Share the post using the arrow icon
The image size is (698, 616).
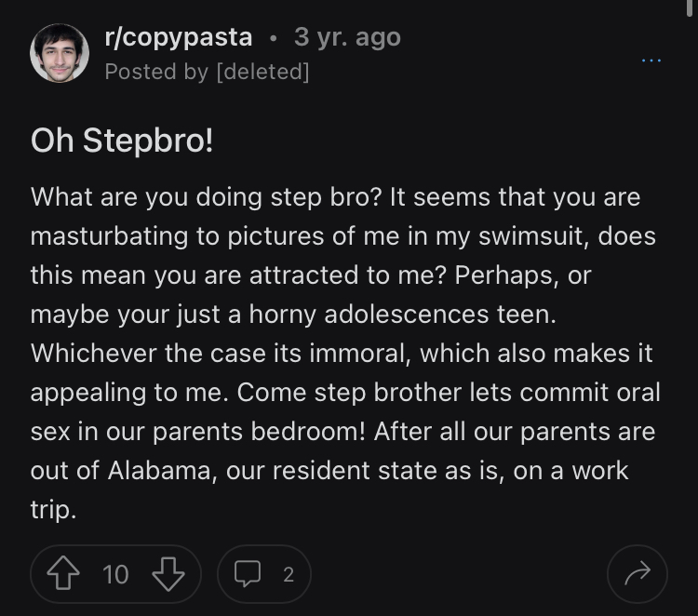pyautogui.click(x=637, y=574)
